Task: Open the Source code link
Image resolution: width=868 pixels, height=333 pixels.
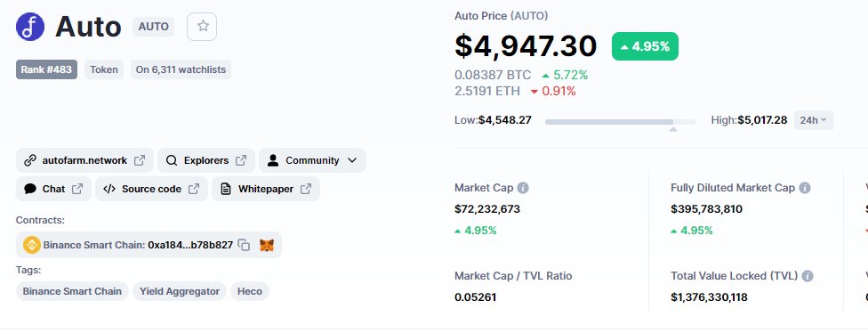Action: tap(152, 189)
